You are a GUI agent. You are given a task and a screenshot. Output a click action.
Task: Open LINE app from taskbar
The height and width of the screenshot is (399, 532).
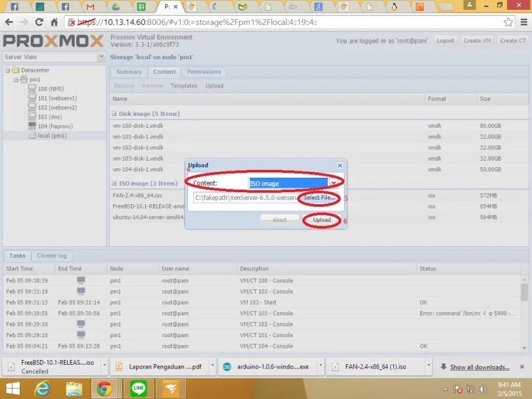tap(139, 388)
